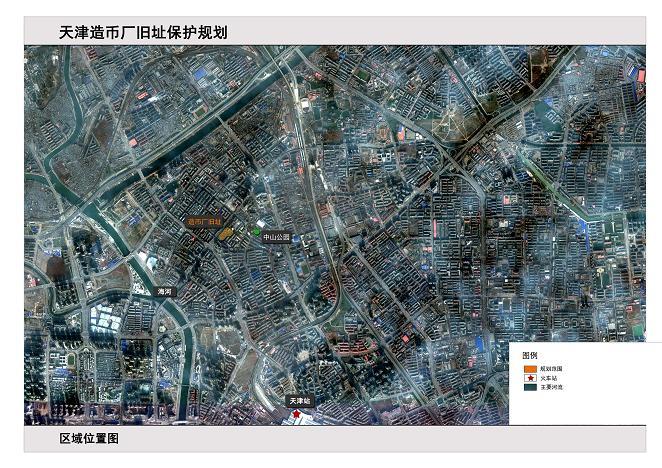Click the title 天津造币厂旧址保护规划
This screenshot has width=662, height=468.
click(x=144, y=32)
